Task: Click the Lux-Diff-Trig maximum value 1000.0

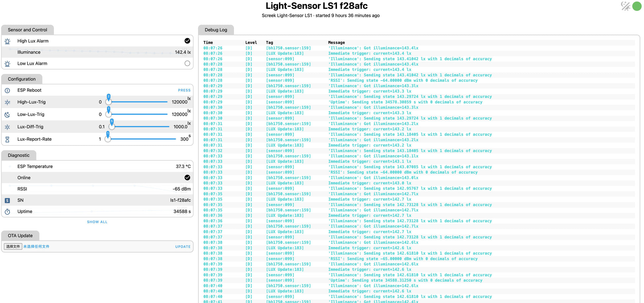Action: point(180,127)
